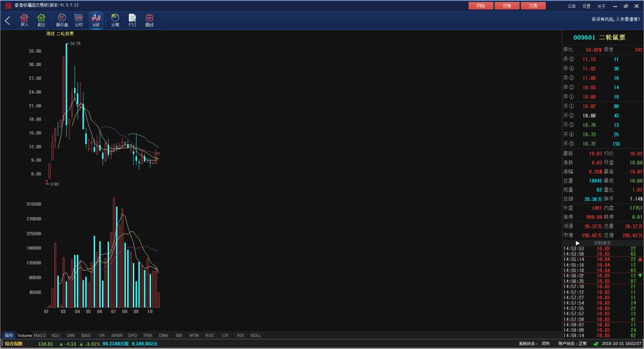Image resolution: width=644 pixels, height=349 pixels.
Task: Switch to the MACD indicator tab
Action: [x=40, y=335]
